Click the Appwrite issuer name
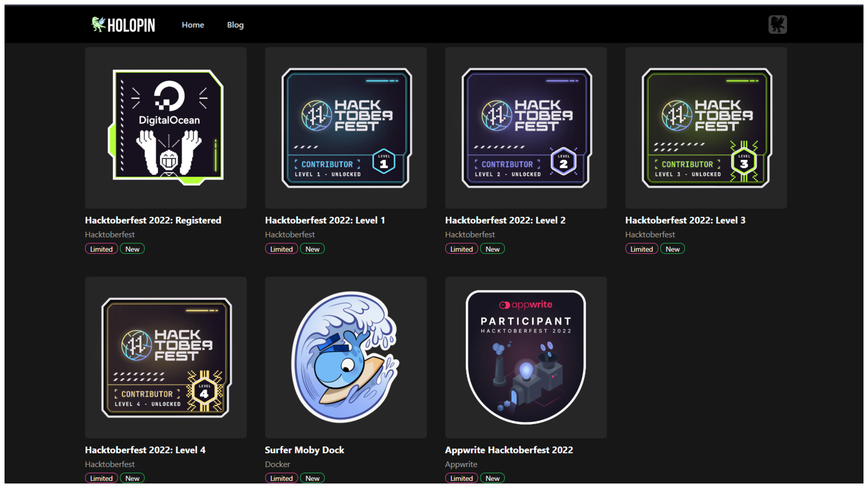Viewport: 868px width, 488px height. click(461, 464)
